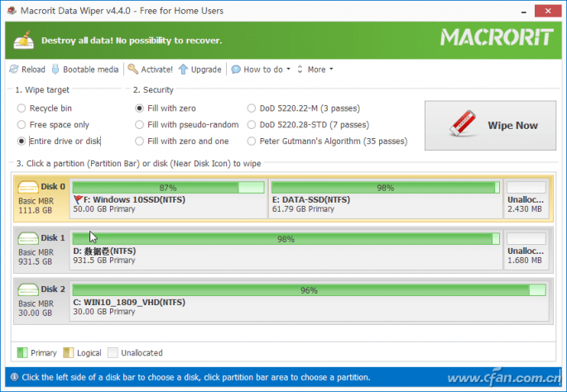Click the Activate key icon
The image size is (567, 392).
[133, 69]
